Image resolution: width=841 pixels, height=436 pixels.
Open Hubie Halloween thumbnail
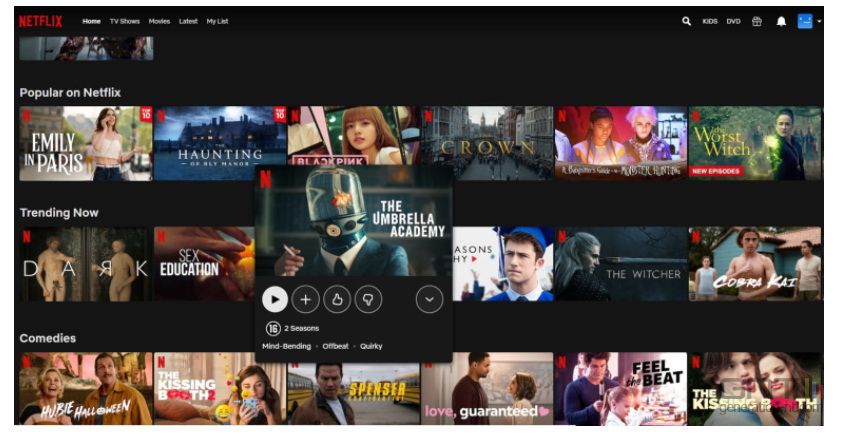point(86,389)
